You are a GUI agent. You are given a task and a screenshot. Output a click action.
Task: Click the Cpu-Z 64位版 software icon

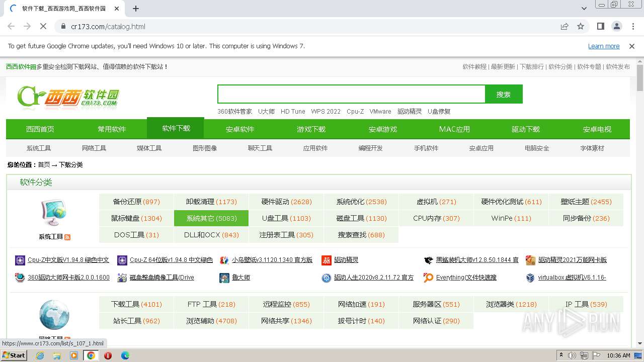point(122,260)
